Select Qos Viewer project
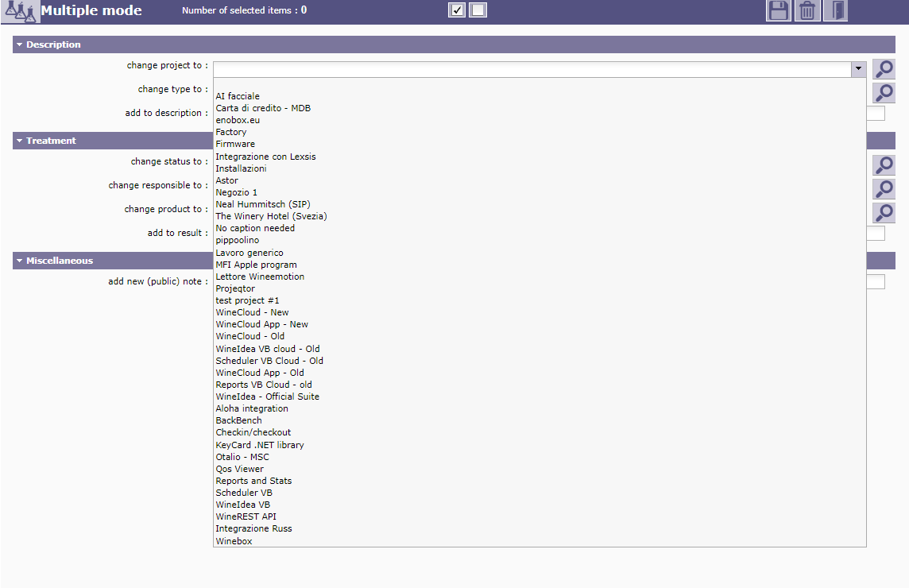Image resolution: width=909 pixels, height=588 pixels. click(540, 469)
